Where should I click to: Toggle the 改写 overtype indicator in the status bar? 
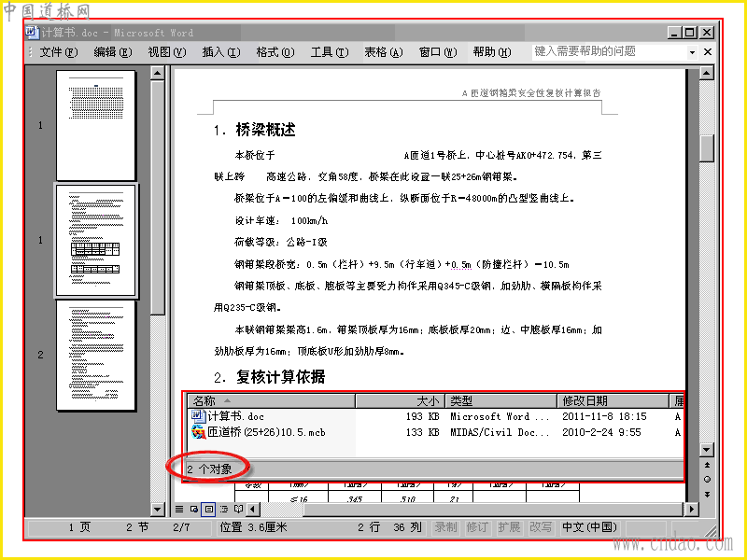click(x=541, y=527)
